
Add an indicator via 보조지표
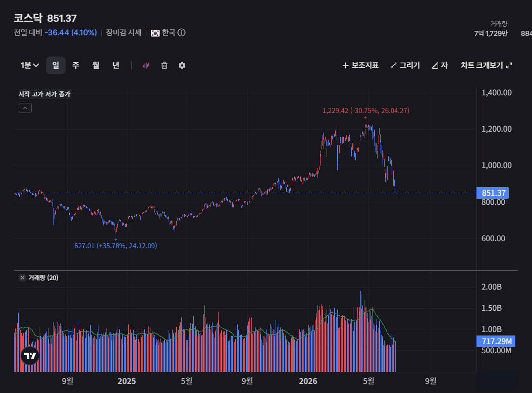coord(360,65)
